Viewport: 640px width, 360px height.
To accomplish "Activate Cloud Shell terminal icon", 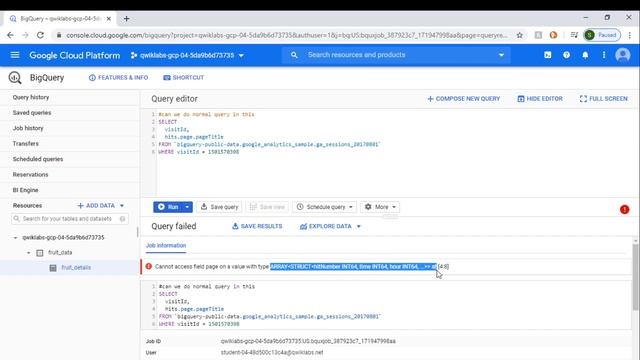I will pos(548,55).
